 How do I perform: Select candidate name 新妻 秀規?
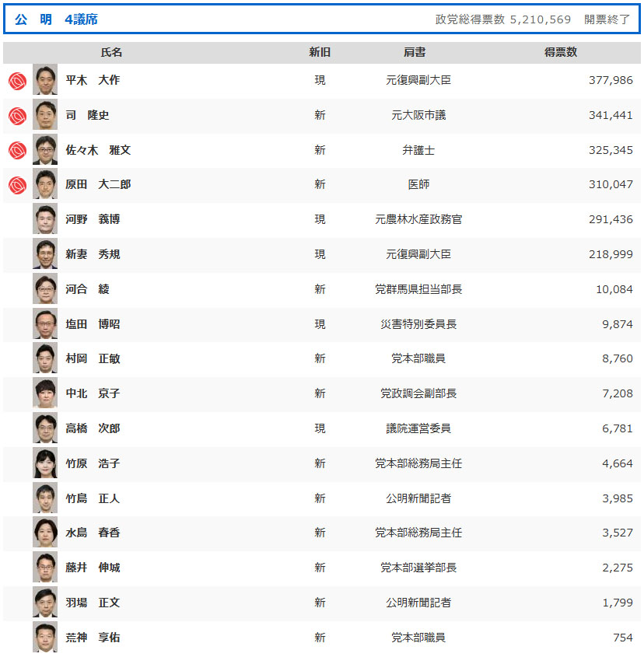click(93, 254)
